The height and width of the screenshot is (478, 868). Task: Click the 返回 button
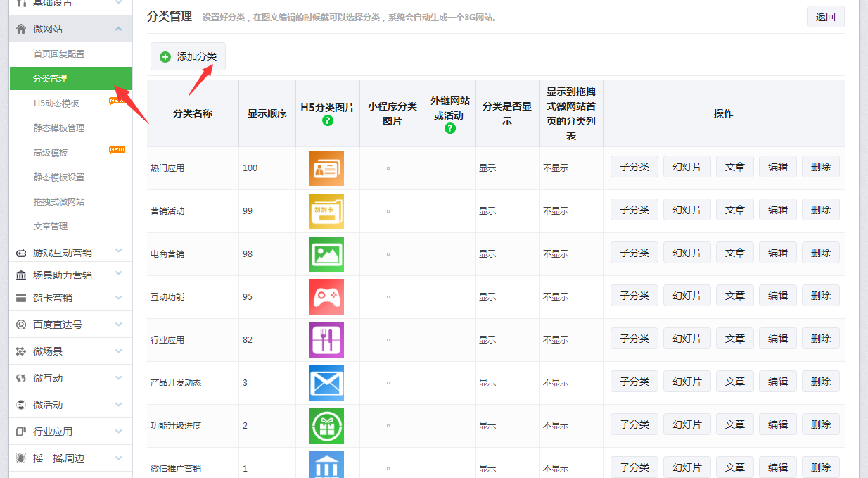825,16
